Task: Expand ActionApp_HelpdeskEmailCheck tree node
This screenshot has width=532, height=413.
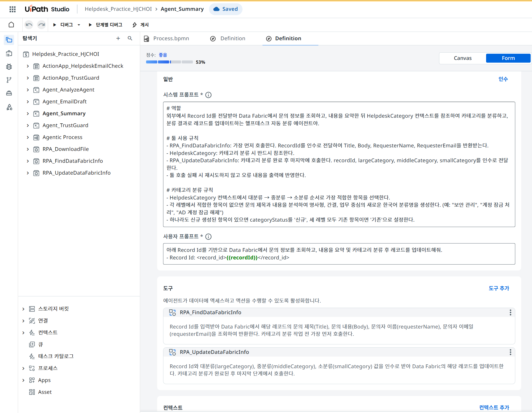Action: (28, 66)
